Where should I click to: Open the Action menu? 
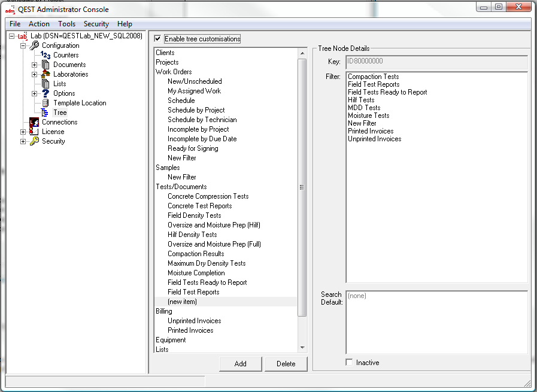(x=39, y=24)
